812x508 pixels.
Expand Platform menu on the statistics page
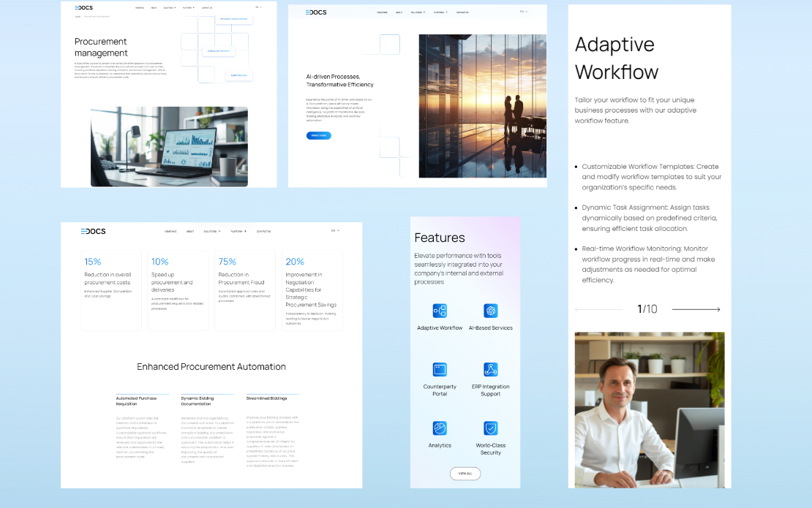point(238,231)
